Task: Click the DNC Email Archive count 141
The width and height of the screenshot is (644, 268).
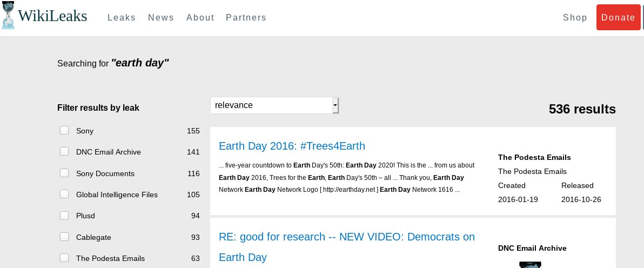Action: click(193, 152)
